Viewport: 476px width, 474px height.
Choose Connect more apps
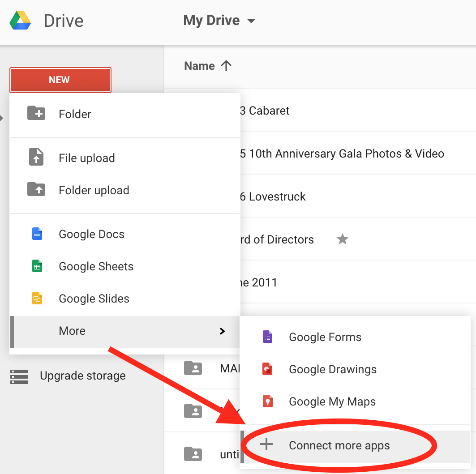click(x=355, y=446)
